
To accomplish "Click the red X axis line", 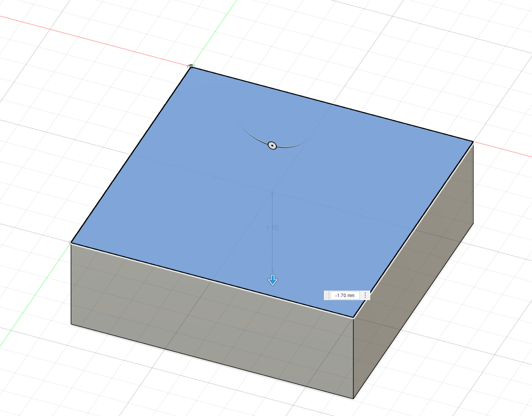I will pos(87,39).
